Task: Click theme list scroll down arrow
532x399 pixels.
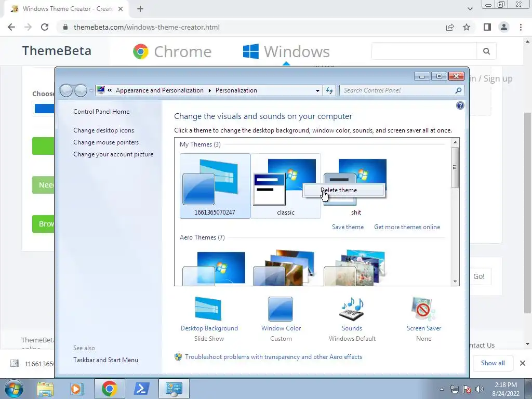Action: (455, 281)
